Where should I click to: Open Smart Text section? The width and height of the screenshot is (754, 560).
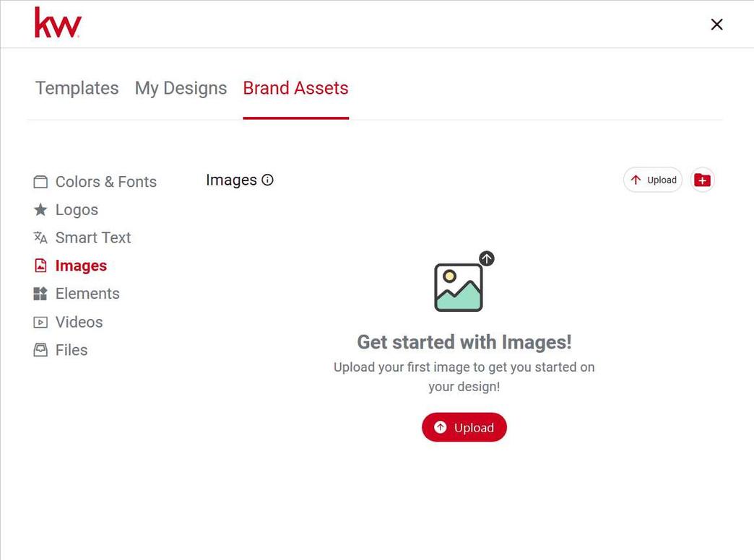(93, 237)
